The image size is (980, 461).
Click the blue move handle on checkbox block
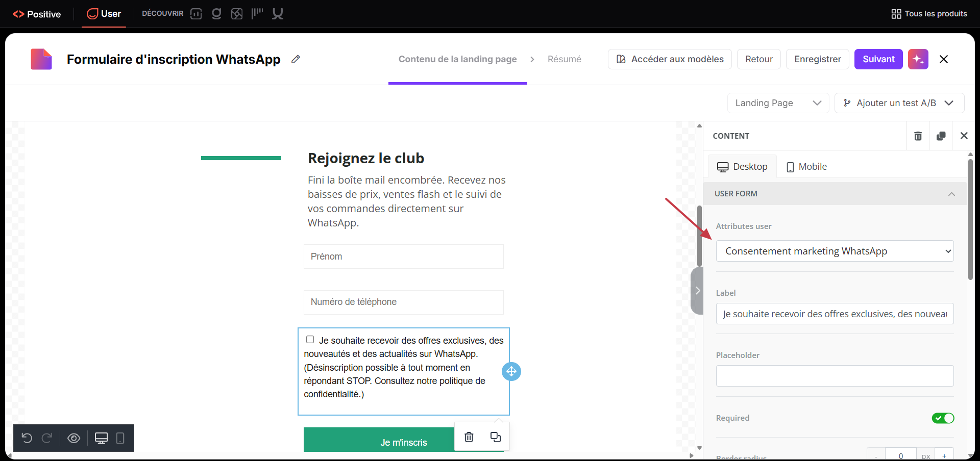511,371
